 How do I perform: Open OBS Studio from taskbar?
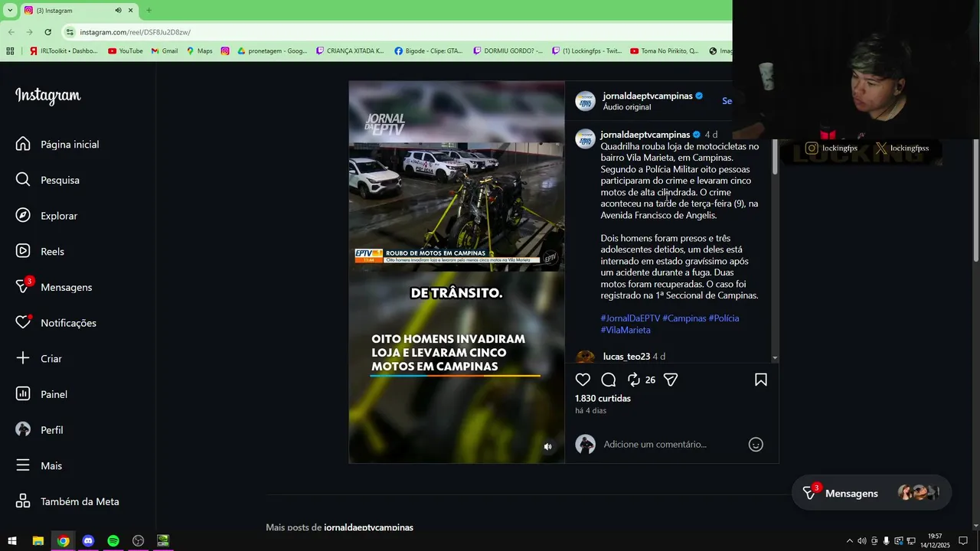point(138,541)
